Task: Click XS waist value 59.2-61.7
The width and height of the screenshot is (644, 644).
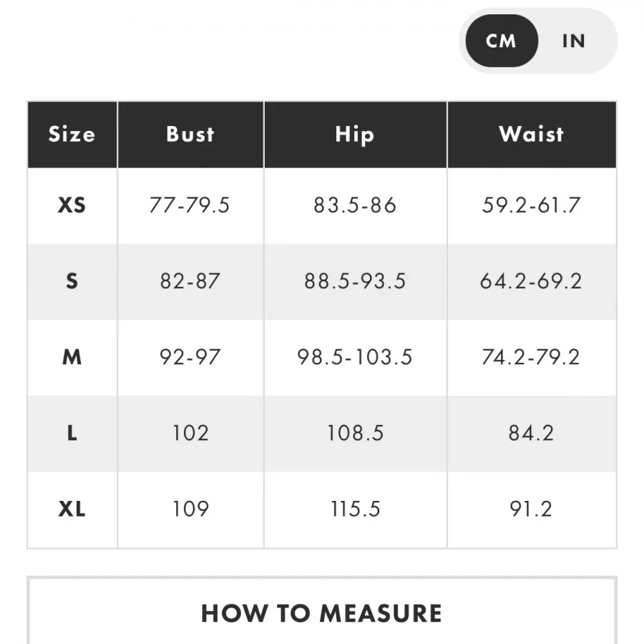Action: point(531,205)
